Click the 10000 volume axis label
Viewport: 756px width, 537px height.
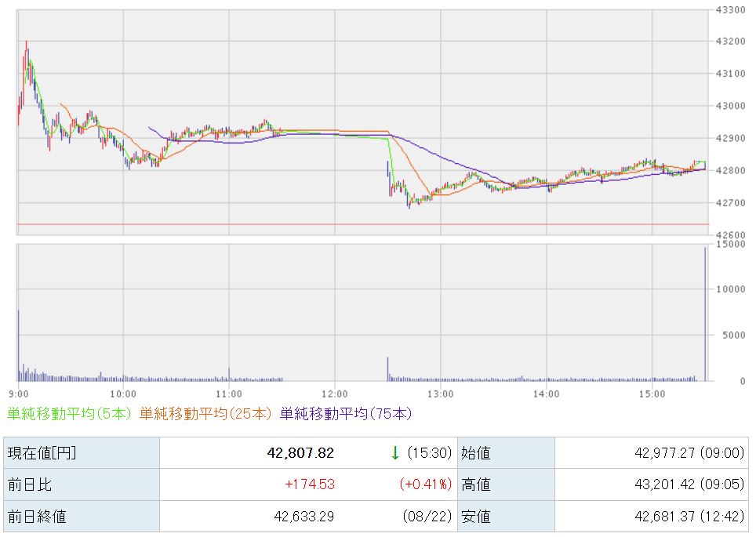(x=730, y=289)
